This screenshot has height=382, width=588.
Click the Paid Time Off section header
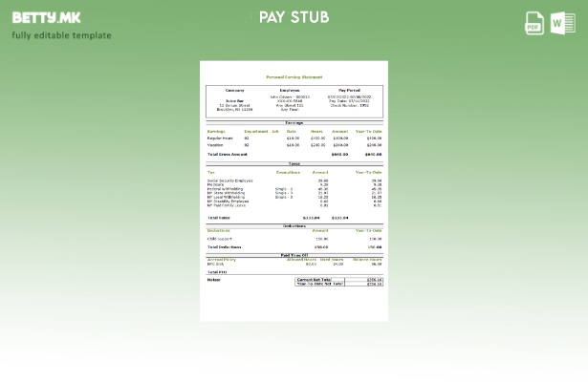click(x=294, y=255)
